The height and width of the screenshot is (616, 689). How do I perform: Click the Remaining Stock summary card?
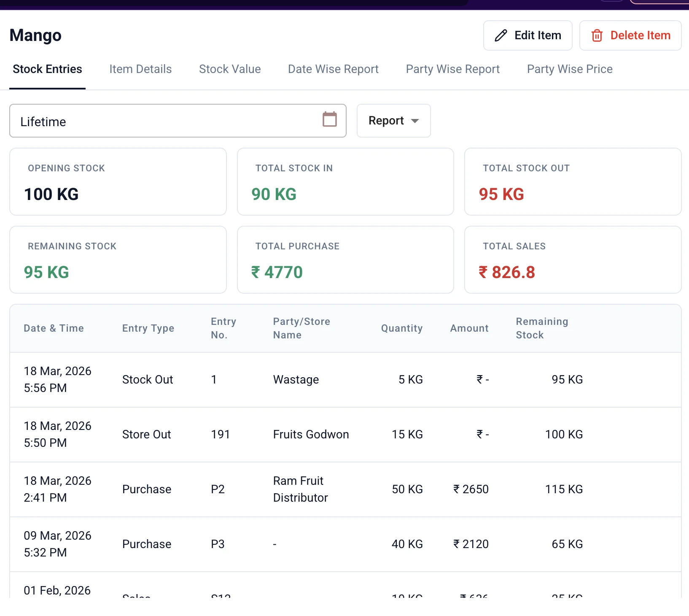[x=118, y=260]
